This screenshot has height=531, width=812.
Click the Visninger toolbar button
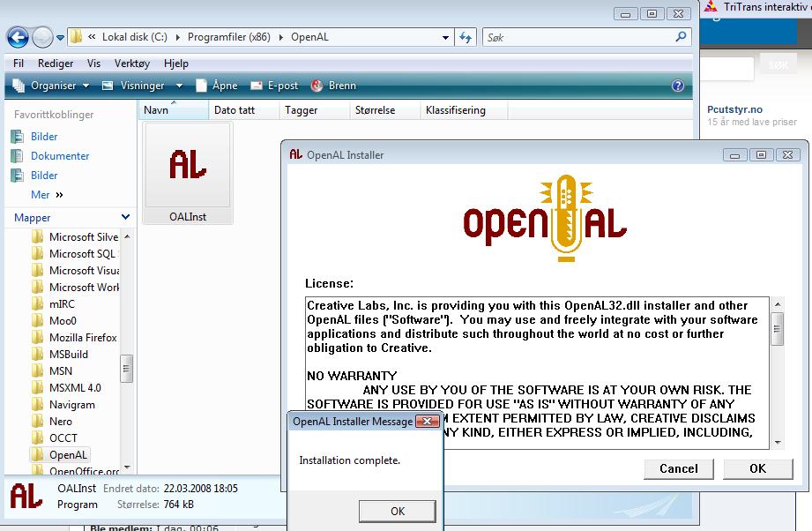pos(134,86)
